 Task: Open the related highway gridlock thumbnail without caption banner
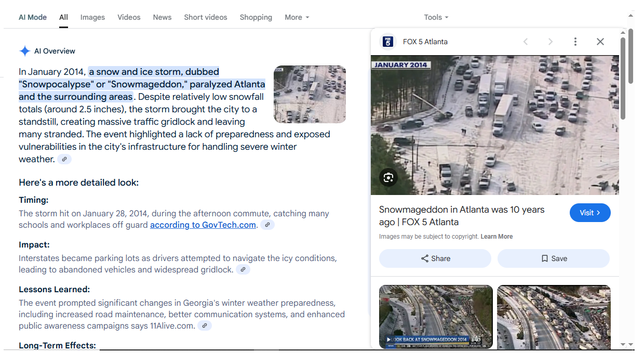pos(554,317)
